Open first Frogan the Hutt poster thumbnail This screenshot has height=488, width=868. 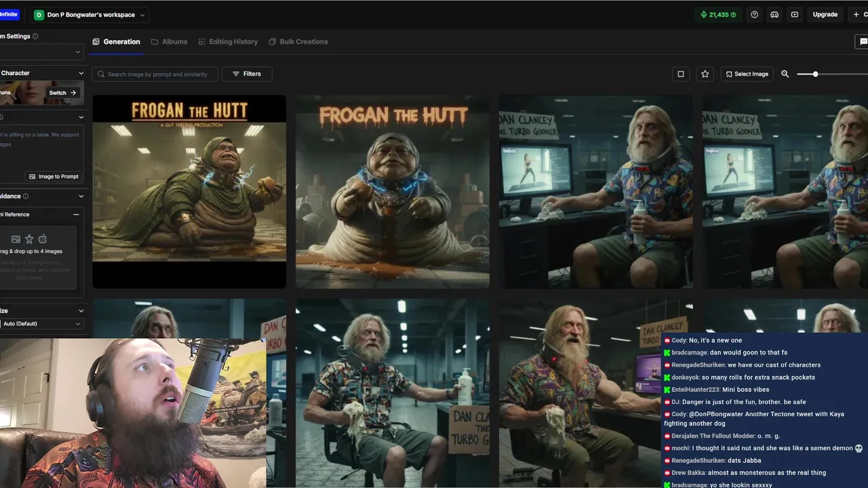point(189,191)
